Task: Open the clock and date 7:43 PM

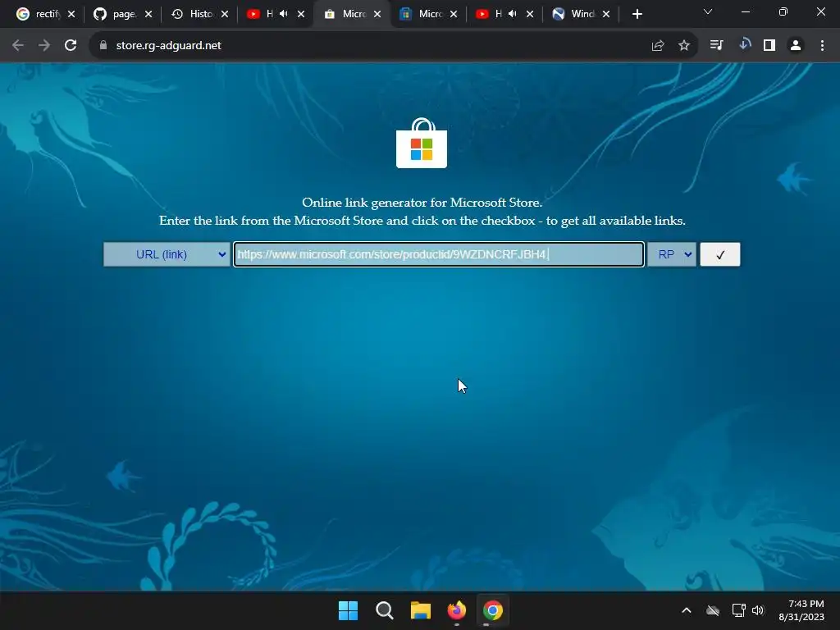Action: coord(801,610)
